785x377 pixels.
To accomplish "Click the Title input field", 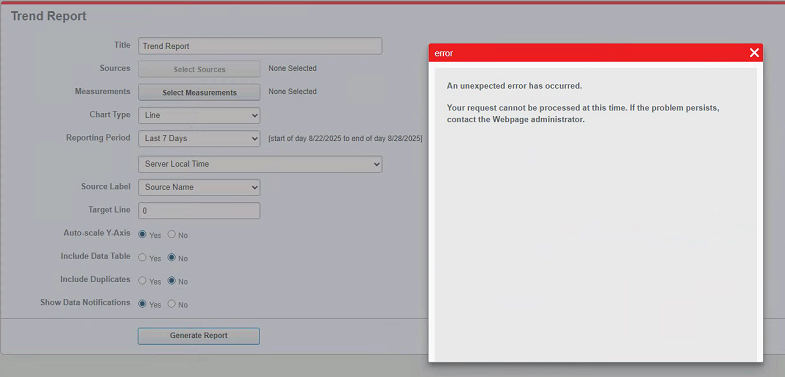I will pos(260,46).
